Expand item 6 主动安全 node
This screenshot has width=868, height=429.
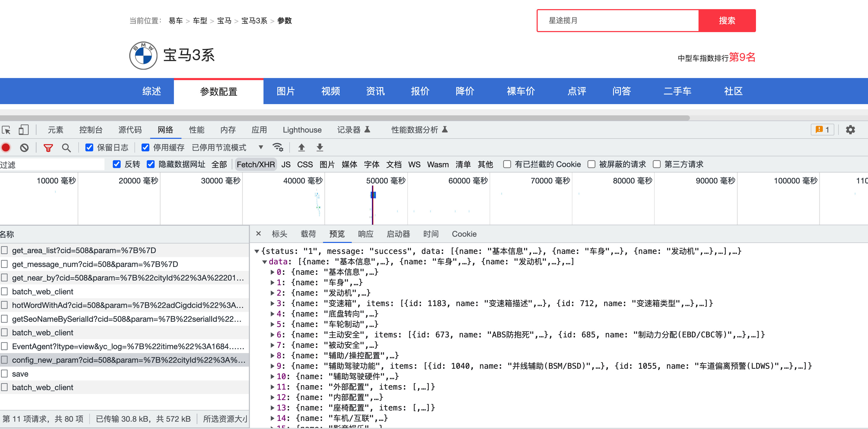coord(272,334)
